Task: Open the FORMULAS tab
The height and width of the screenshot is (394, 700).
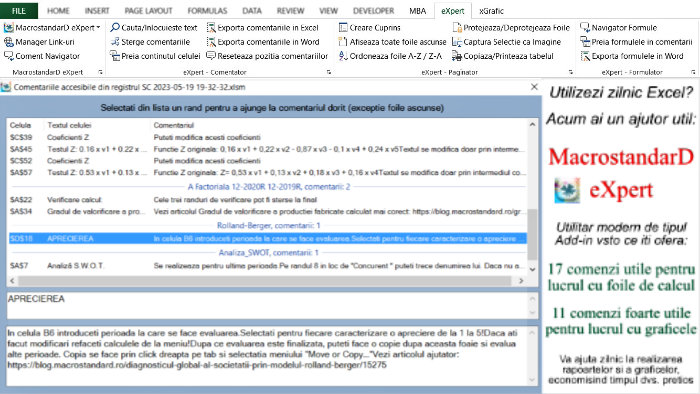Action: click(207, 11)
